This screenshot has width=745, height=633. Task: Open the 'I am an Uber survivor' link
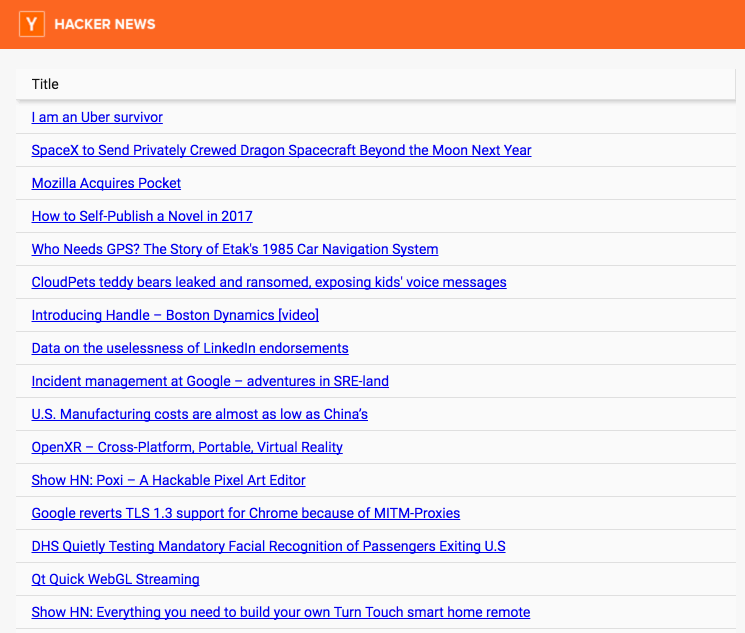97,117
